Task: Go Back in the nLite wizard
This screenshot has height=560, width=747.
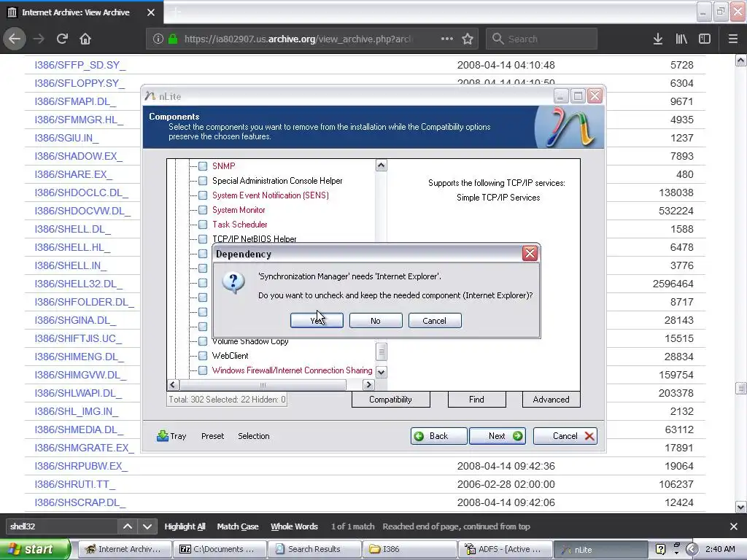Action: [438, 436]
